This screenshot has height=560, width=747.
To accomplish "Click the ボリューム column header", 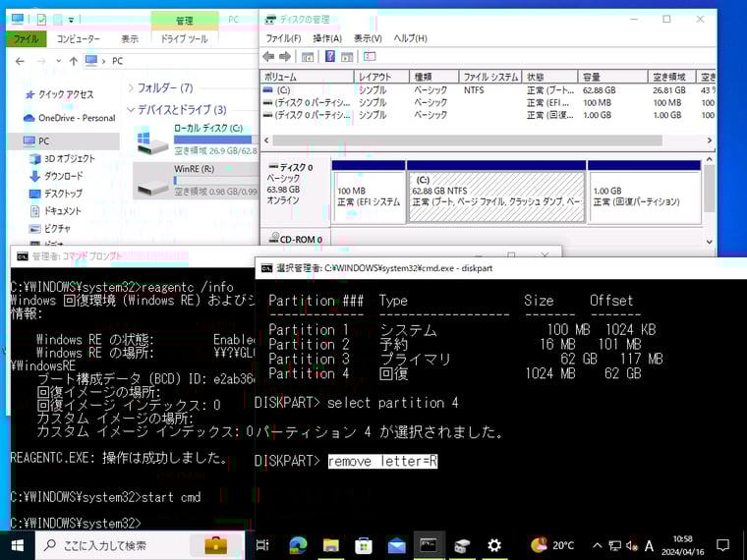I will (x=308, y=77).
